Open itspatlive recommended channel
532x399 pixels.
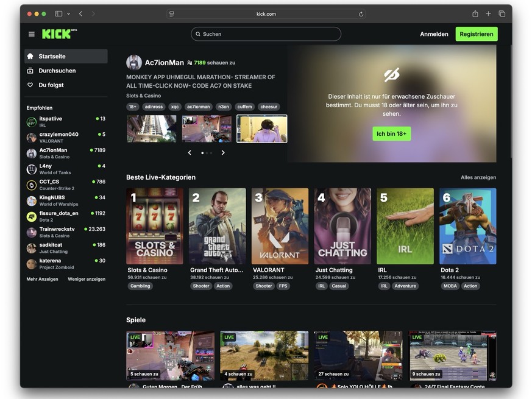66,121
